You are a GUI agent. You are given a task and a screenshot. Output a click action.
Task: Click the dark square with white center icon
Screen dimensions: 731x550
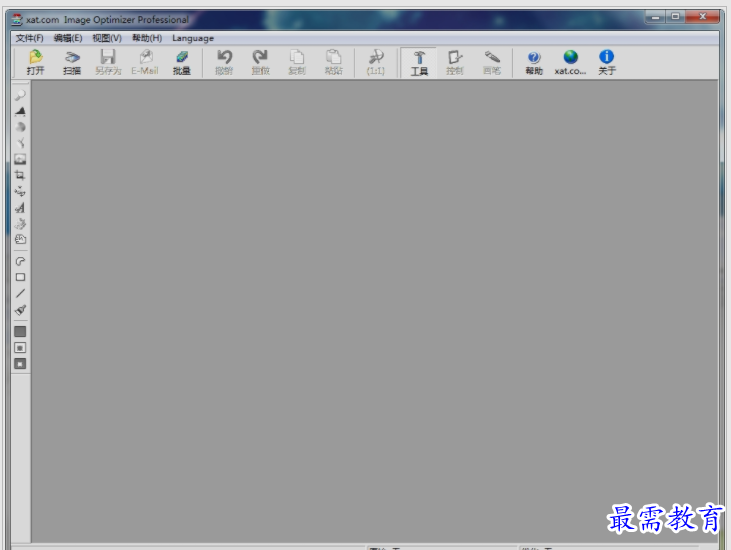(x=20, y=364)
